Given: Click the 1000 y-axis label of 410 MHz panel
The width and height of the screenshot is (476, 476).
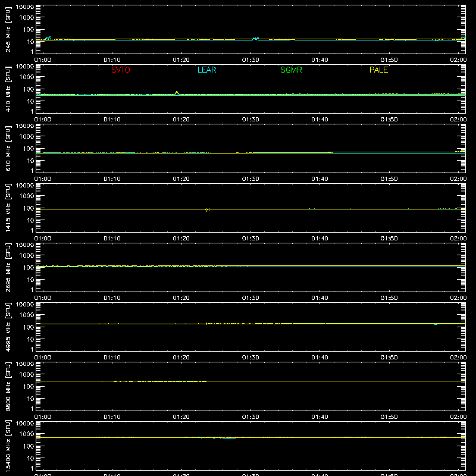Looking at the screenshot, I should (x=27, y=77).
